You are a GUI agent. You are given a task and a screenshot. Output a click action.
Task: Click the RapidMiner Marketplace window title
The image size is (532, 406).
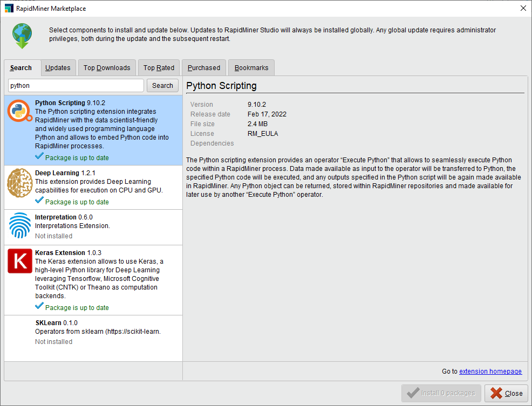point(51,9)
